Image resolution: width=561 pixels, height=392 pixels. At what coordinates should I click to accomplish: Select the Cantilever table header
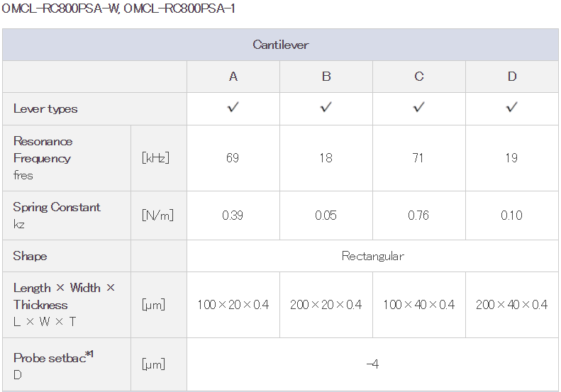click(281, 45)
